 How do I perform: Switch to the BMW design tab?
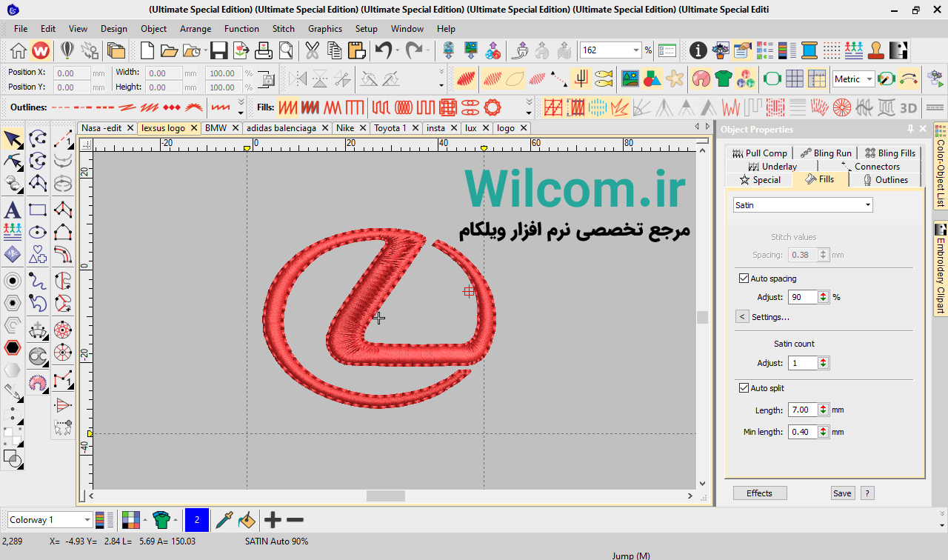(221, 128)
